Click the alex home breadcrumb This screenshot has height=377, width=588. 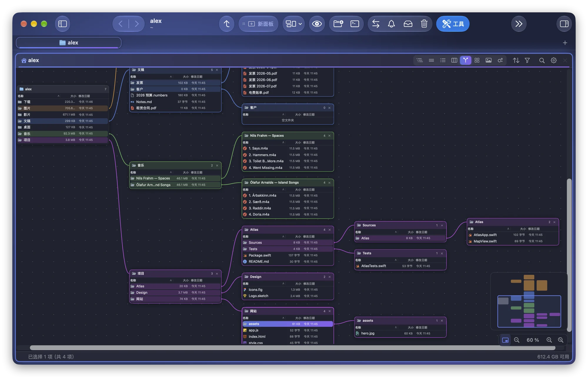30,60
